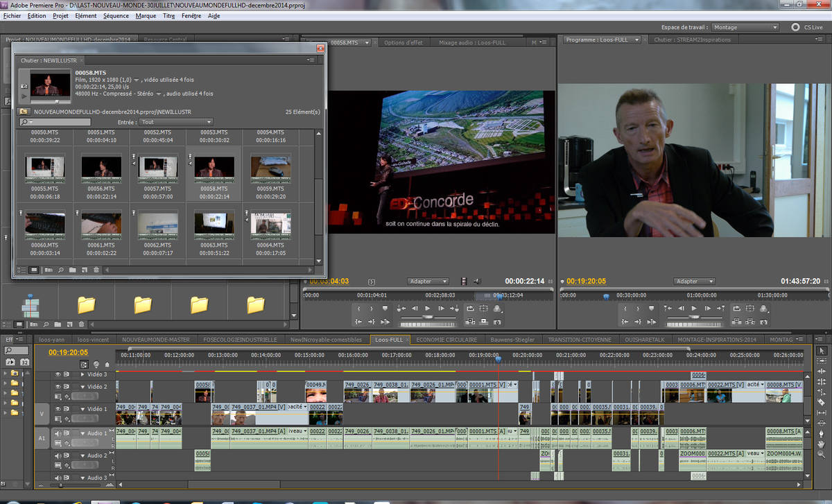Click Set Encore chapter marker lightbulb

click(96, 364)
